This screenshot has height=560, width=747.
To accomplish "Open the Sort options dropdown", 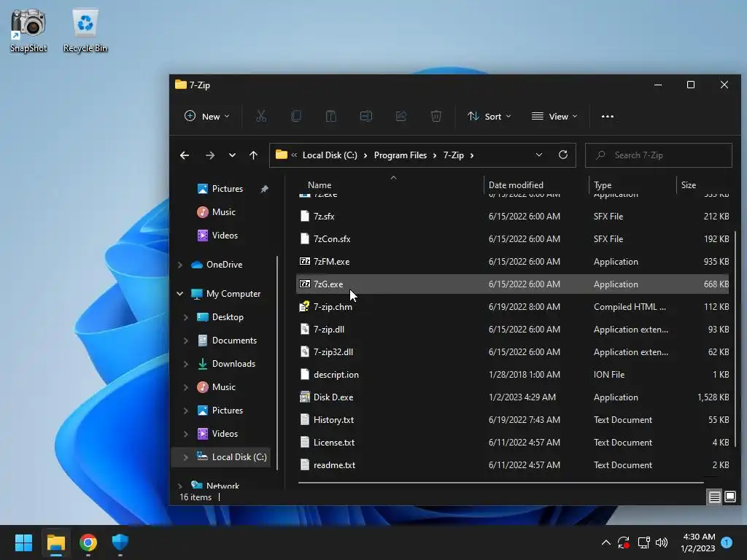I will coord(489,116).
